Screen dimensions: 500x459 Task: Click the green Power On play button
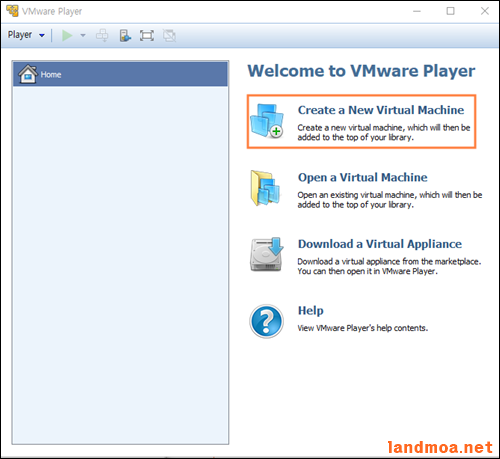(x=67, y=35)
